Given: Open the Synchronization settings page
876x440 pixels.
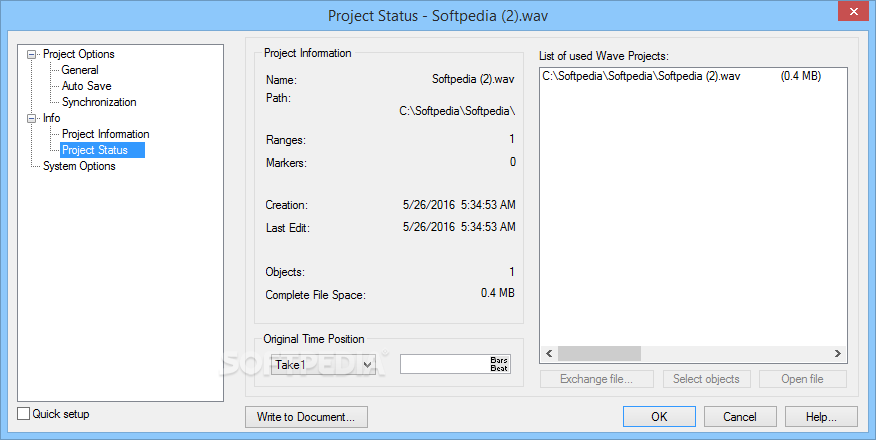Looking at the screenshot, I should 99,102.
